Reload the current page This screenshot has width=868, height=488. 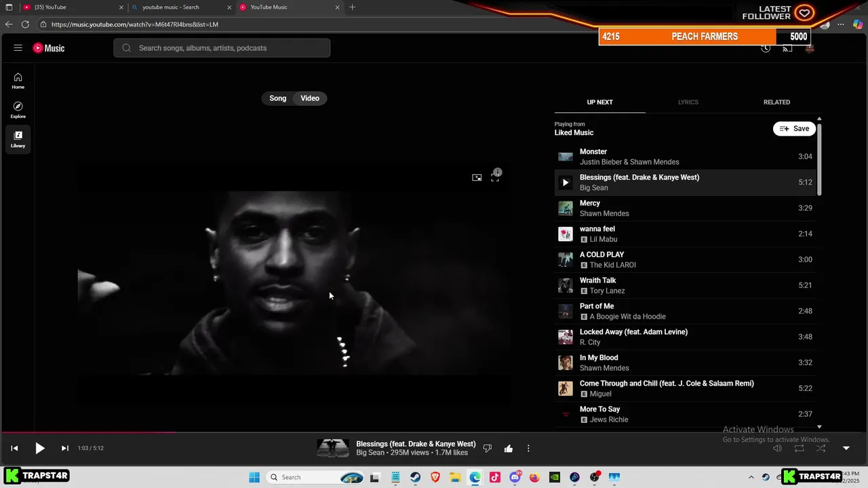click(x=25, y=24)
